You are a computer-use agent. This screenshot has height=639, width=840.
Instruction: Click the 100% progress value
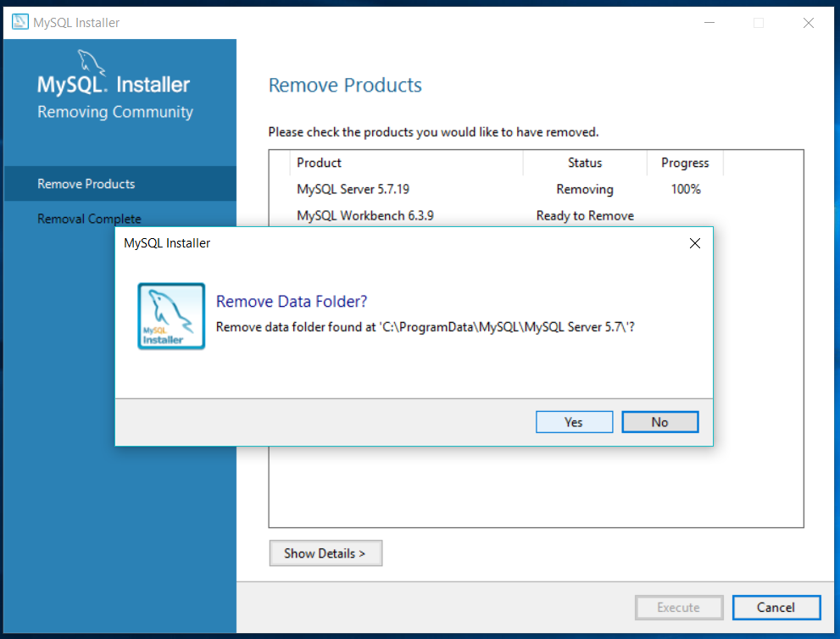[686, 189]
